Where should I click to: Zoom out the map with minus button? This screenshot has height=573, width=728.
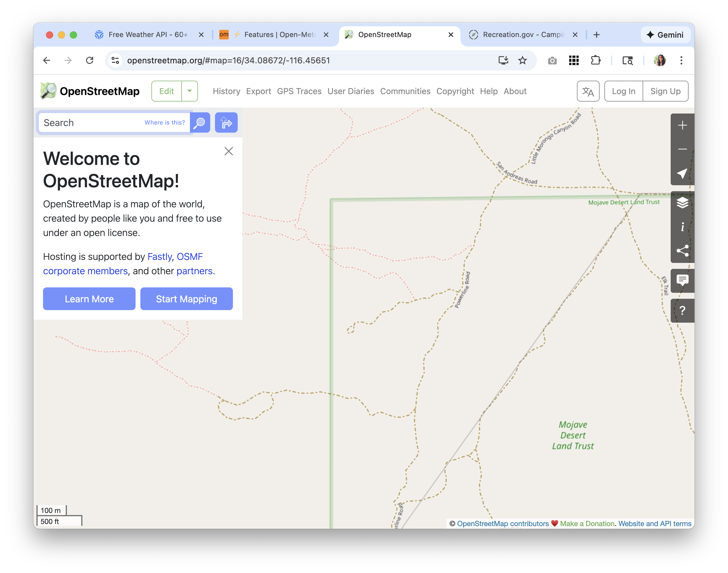(682, 149)
